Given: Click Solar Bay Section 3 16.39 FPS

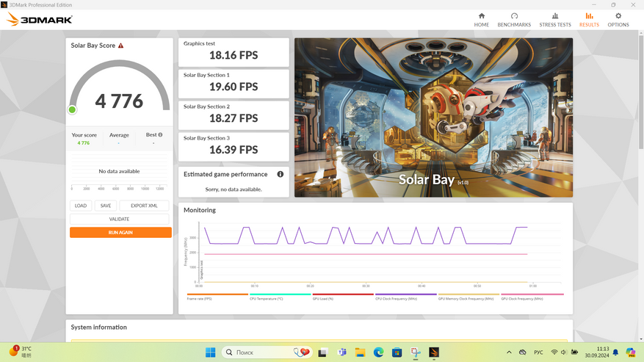Looking at the screenshot, I should [234, 150].
